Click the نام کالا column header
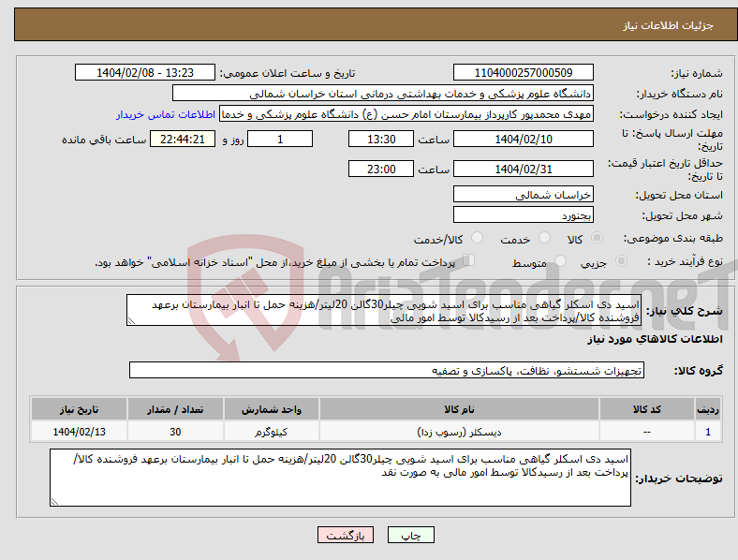The image size is (738, 560). coord(459,409)
